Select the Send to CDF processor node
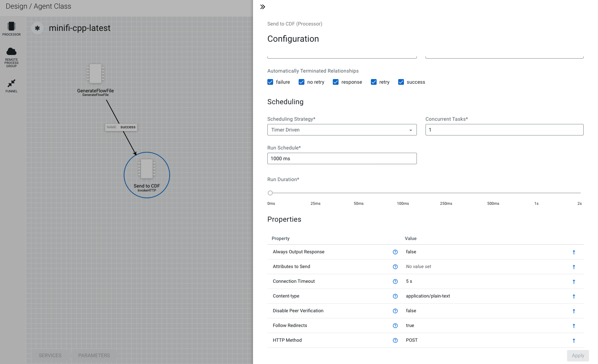The height and width of the screenshot is (364, 598). 147,169
